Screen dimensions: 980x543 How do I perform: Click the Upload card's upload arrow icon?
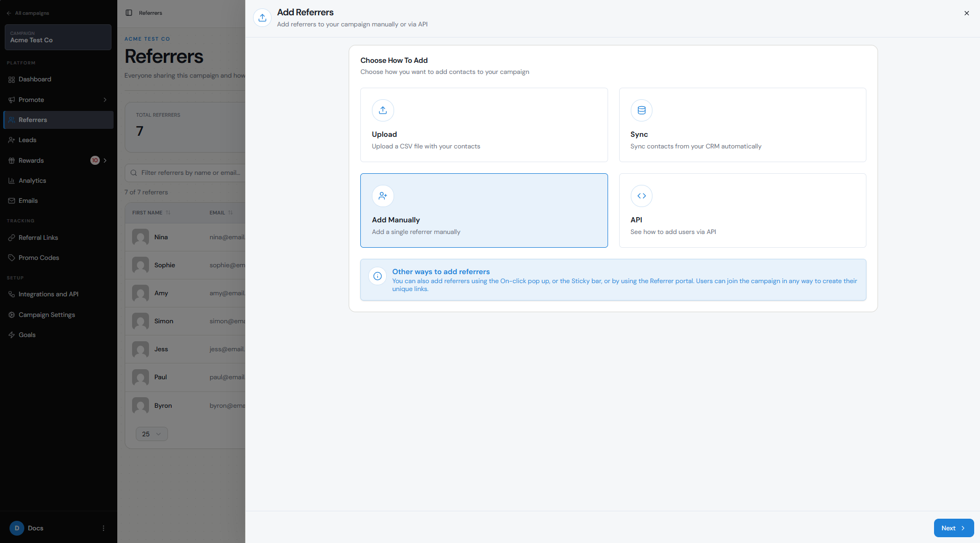point(383,110)
